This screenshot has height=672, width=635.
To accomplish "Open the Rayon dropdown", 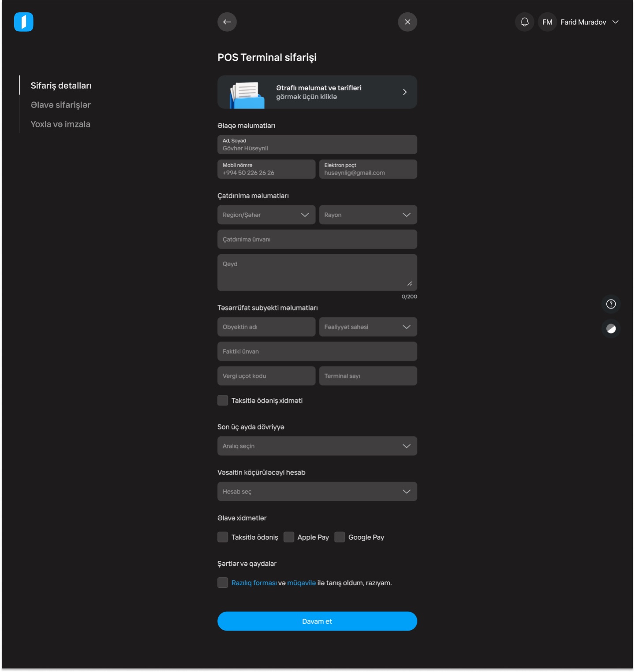I will 368,215.
